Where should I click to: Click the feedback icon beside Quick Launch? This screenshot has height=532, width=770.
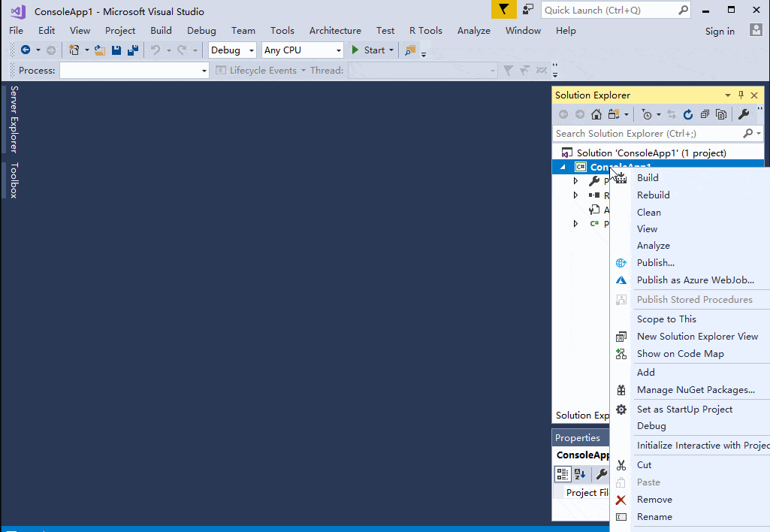pyautogui.click(x=528, y=9)
